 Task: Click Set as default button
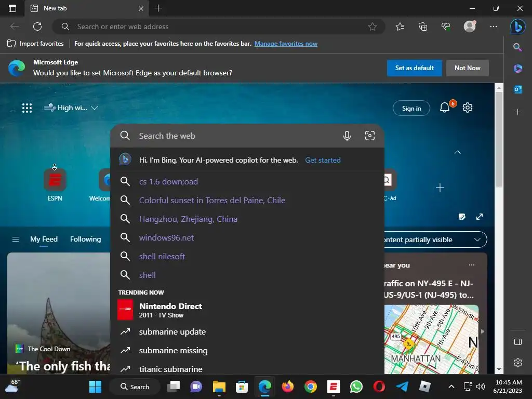[x=414, y=68]
